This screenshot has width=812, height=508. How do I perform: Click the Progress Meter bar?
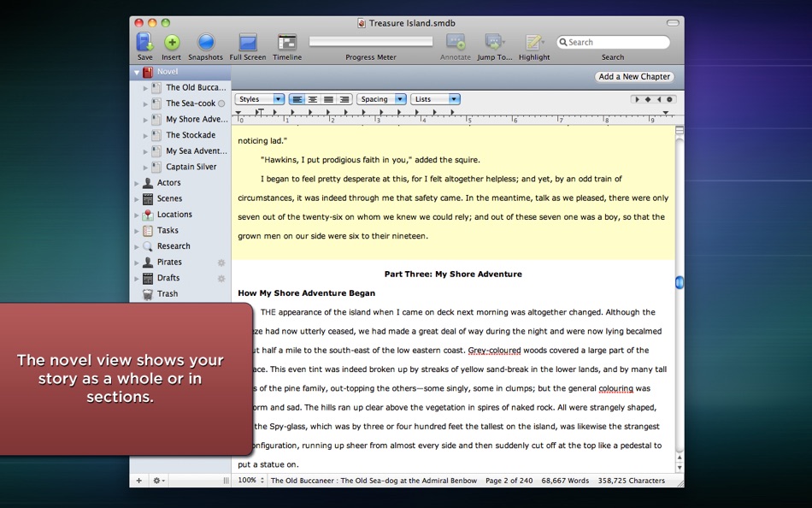tap(371, 41)
